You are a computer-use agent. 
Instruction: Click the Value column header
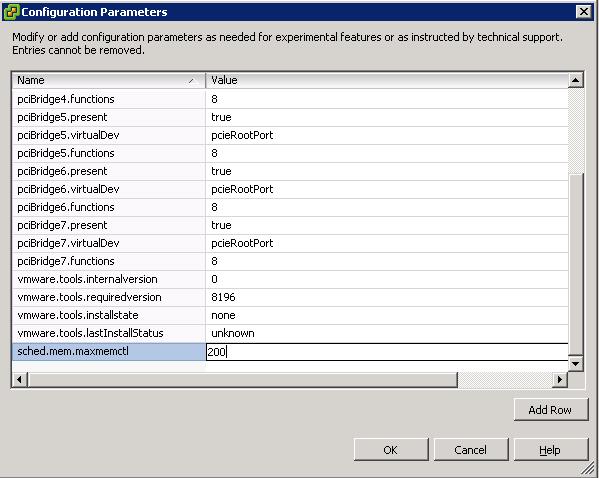coord(387,80)
